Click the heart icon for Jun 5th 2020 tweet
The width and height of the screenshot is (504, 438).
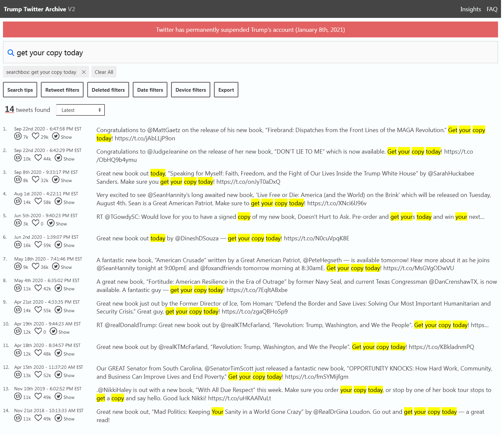pos(35,223)
